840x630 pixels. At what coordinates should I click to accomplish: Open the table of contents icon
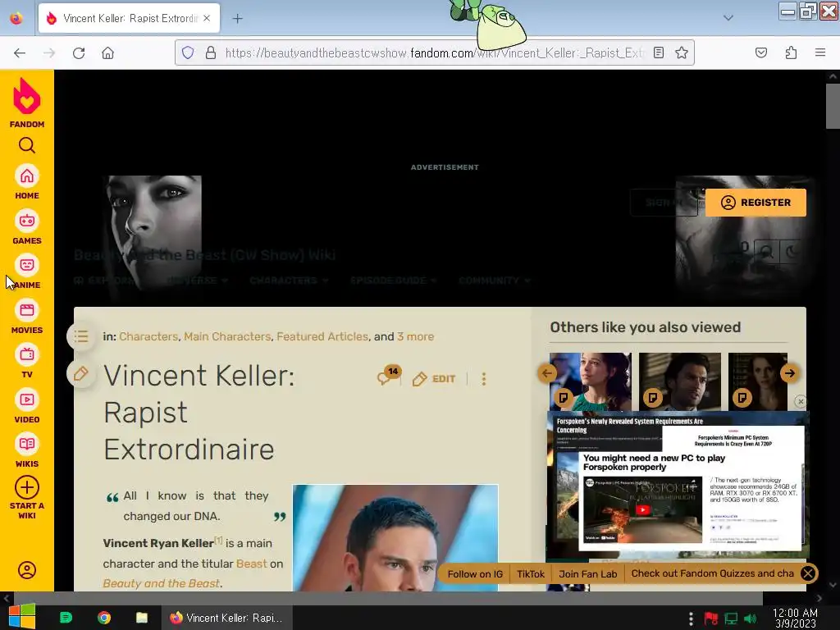[81, 336]
